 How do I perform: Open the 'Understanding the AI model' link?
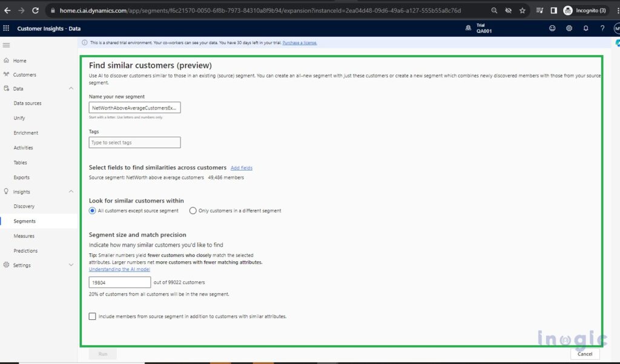[x=119, y=268]
